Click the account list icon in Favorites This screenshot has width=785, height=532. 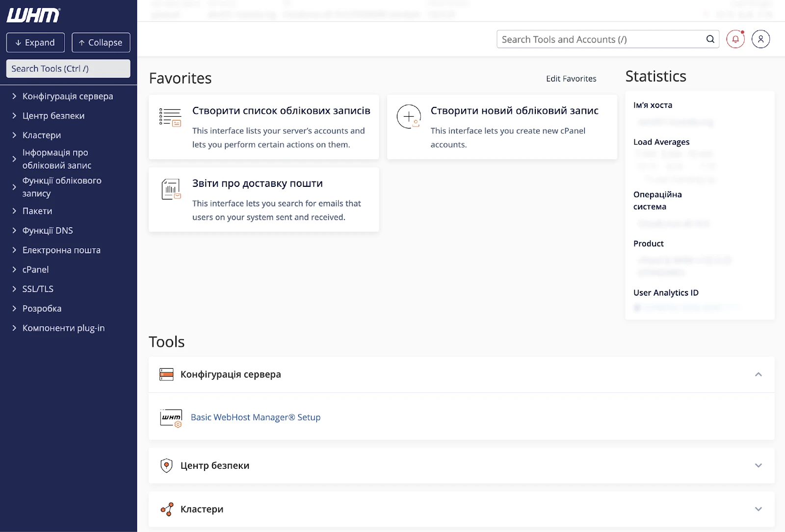(170, 118)
